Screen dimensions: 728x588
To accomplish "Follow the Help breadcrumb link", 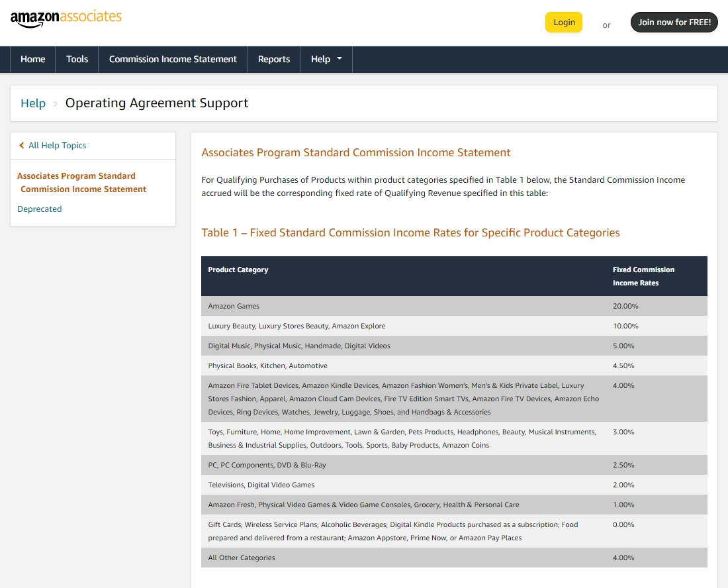I will 33,103.
